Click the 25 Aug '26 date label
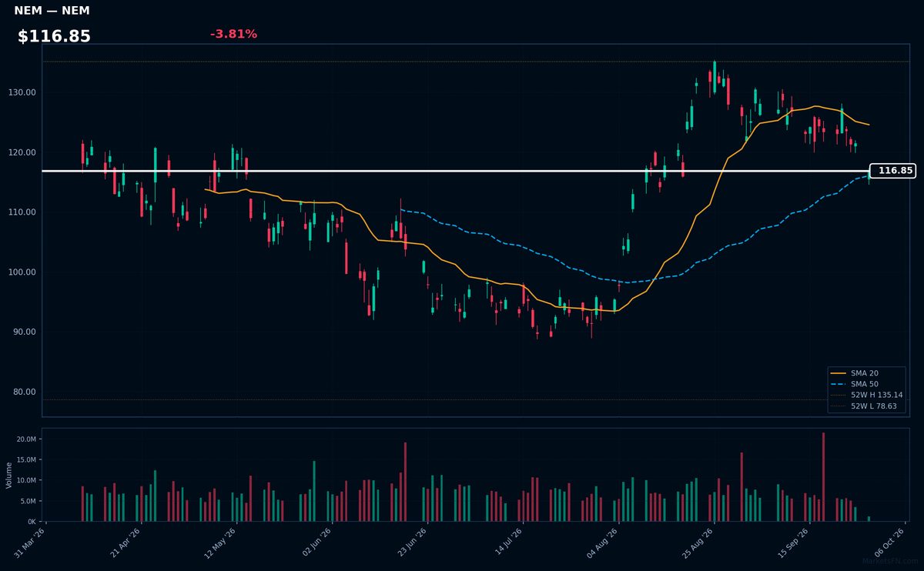The image size is (924, 571). 698,542
